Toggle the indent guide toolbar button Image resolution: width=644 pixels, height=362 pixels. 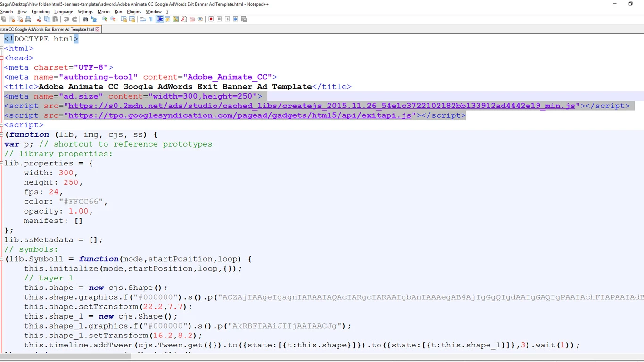point(160,19)
